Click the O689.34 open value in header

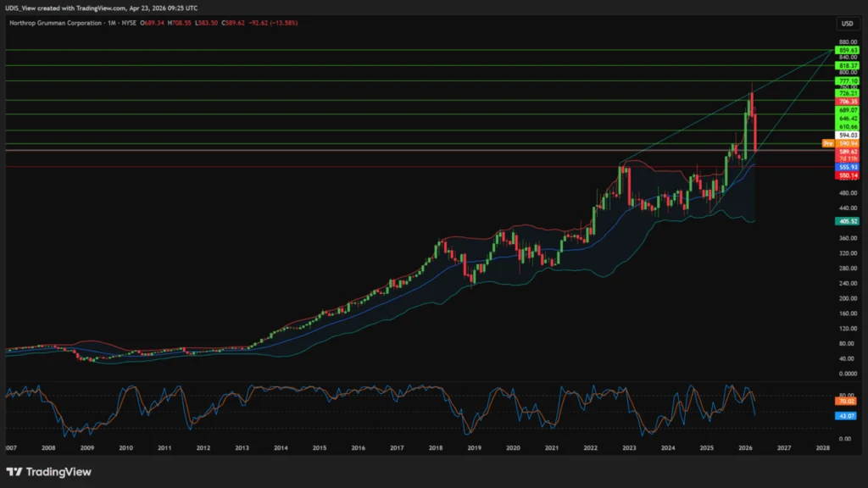[x=153, y=23]
